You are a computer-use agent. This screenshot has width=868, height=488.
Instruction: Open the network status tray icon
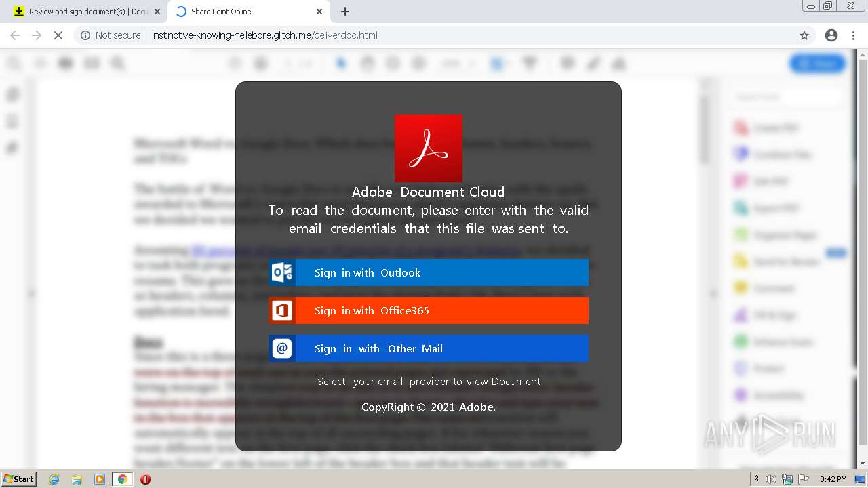(x=787, y=479)
